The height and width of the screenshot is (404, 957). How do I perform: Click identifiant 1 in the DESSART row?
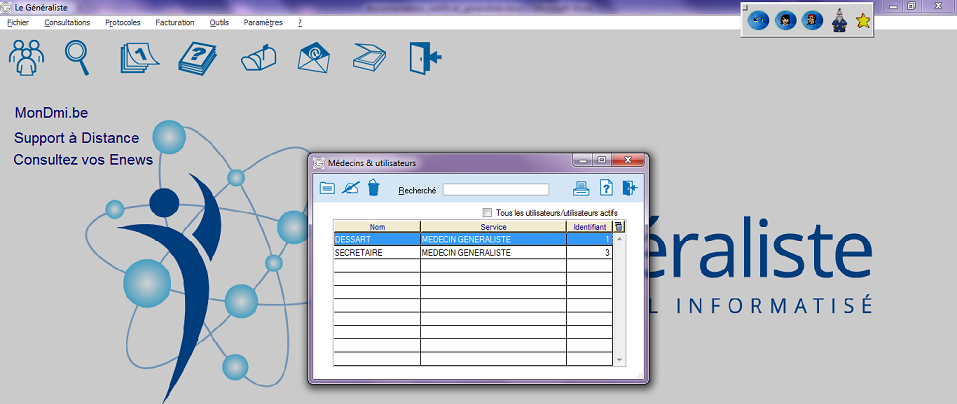click(x=590, y=239)
